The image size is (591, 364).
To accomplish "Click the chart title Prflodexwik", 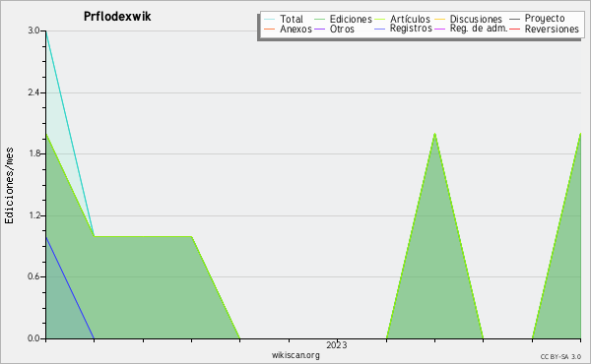I will [x=117, y=17].
